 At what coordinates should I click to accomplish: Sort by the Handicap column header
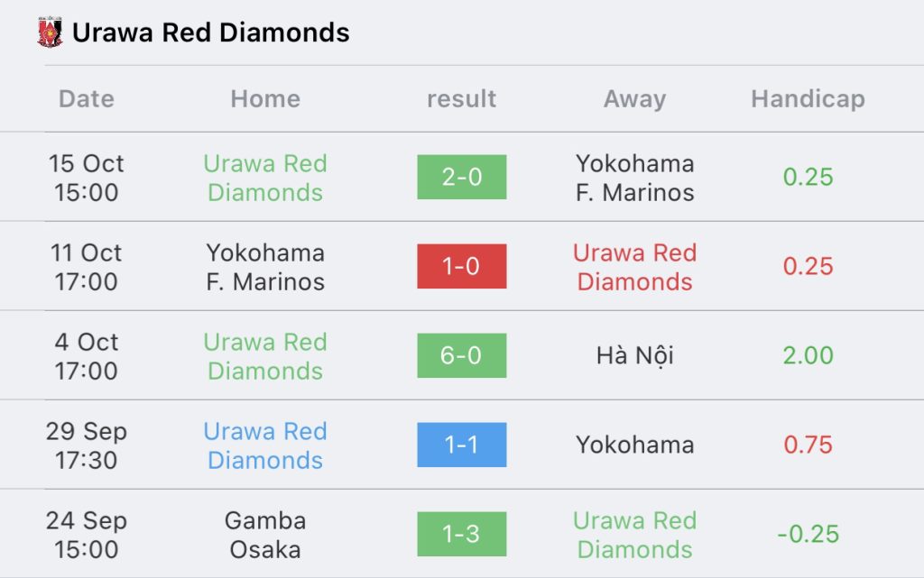(808, 99)
